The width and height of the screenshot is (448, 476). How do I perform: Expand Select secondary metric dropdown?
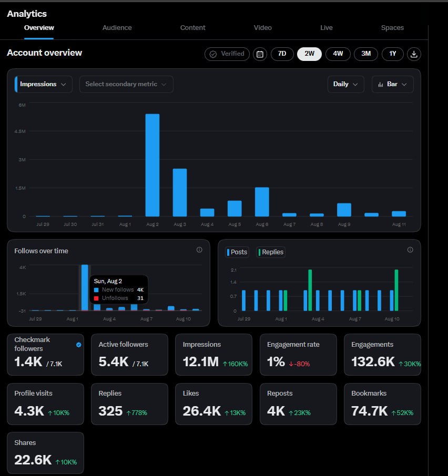126,84
